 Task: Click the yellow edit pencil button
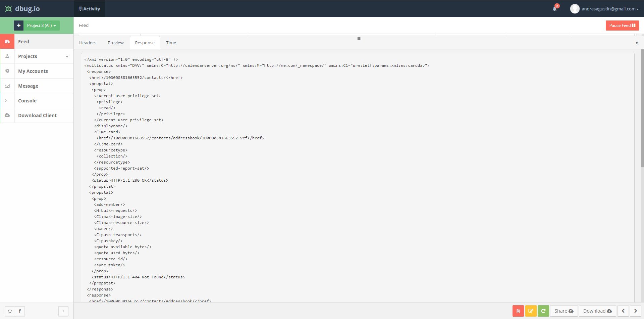click(531, 311)
